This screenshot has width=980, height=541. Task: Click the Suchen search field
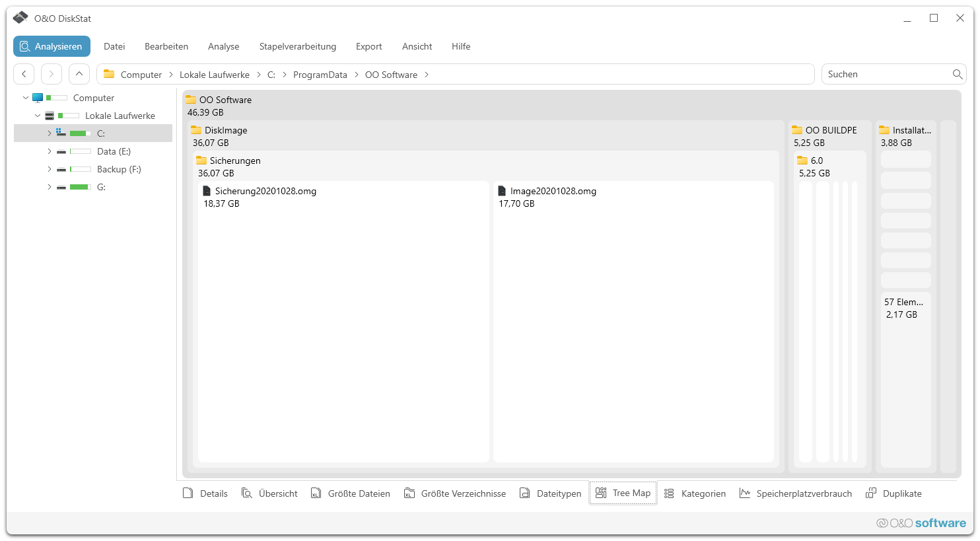[893, 74]
